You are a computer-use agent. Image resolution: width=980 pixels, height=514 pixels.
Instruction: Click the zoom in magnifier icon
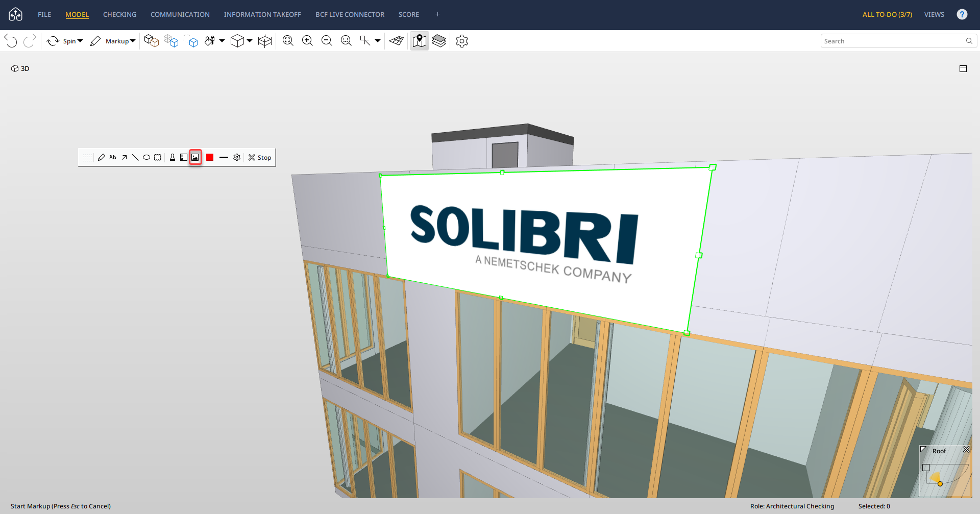point(307,41)
